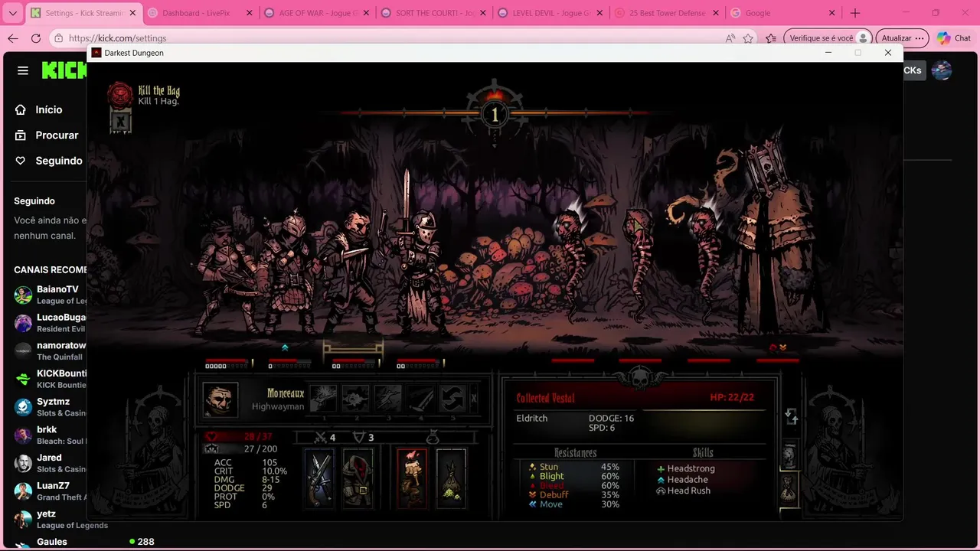980x551 pixels.
Task: Select Highwayman combat skill slot 3
Action: coord(388,399)
